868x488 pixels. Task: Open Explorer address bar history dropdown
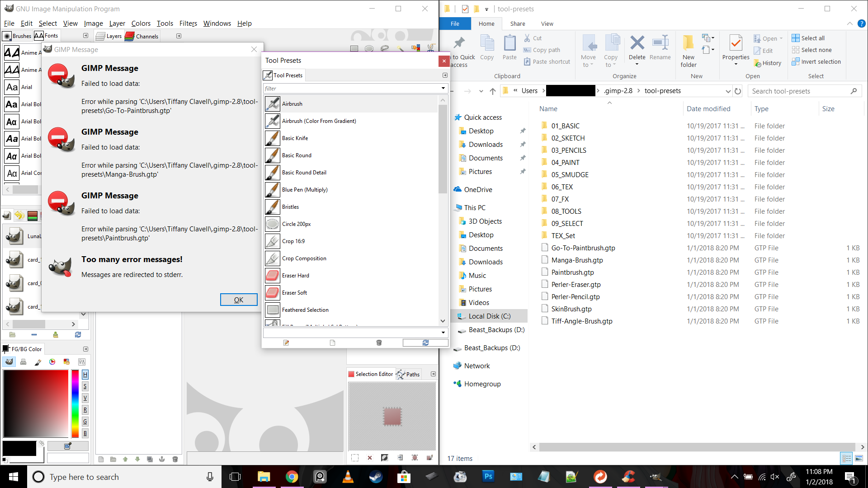728,91
